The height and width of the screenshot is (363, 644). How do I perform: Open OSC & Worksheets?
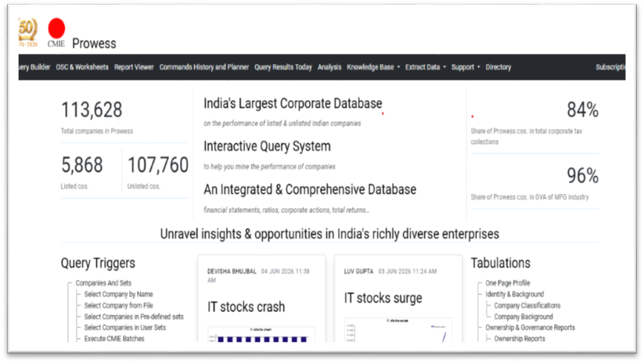(x=82, y=67)
